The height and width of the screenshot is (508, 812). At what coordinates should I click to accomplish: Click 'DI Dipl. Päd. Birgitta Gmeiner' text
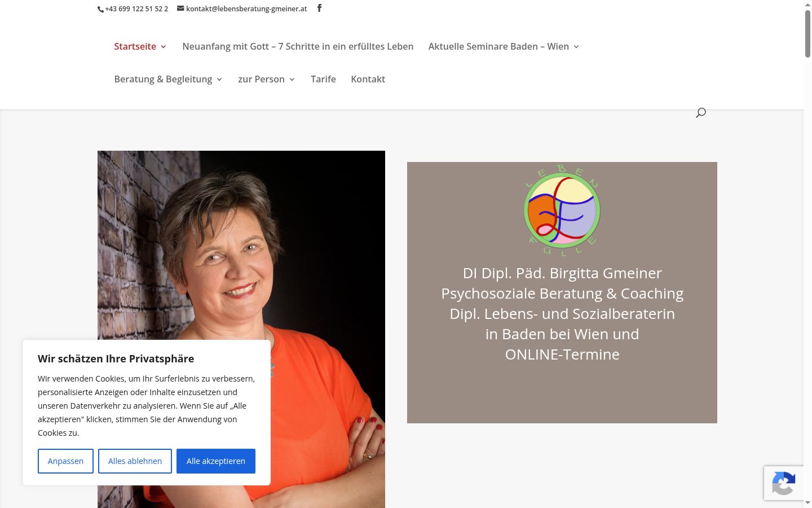(562, 273)
